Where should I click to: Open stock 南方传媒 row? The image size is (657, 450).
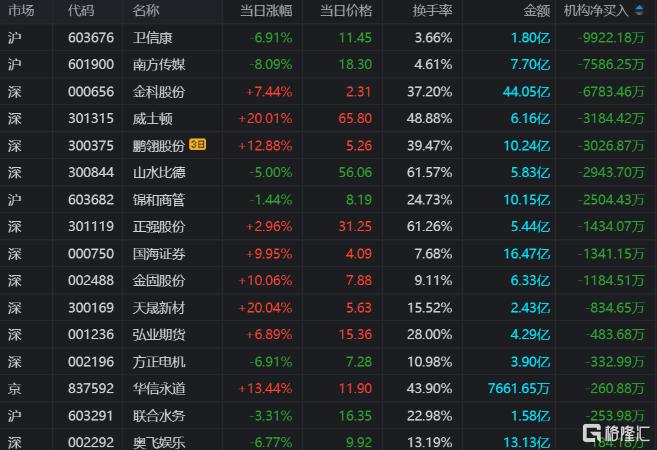point(159,65)
